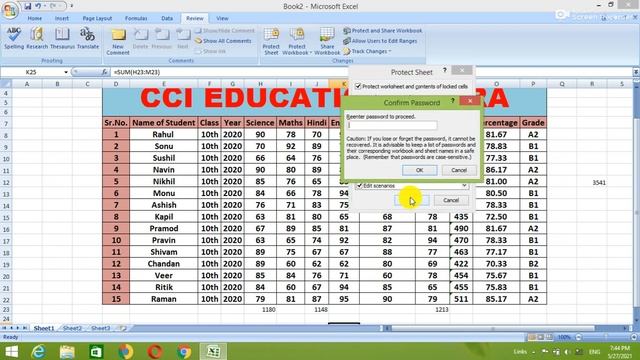Toggle Protect worksheet and contents checkbox
Viewport: 640px width, 360px height.
pyautogui.click(x=358, y=86)
